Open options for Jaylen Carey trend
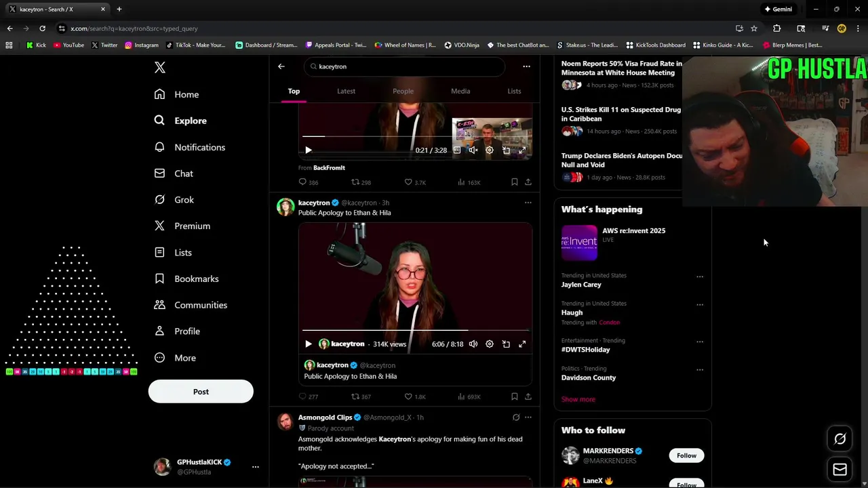 [x=700, y=277]
